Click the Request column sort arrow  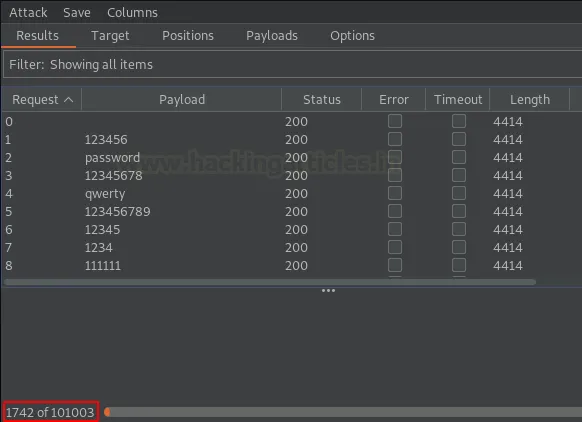(x=69, y=99)
